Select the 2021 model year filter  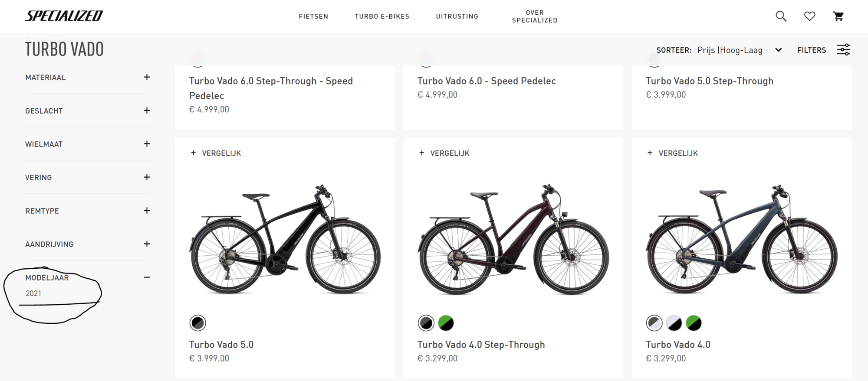(33, 293)
